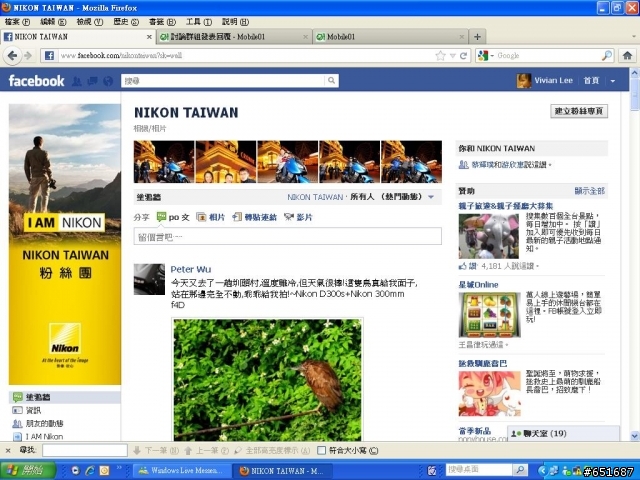
Task: Select the po 文 share option
Action: [x=173, y=217]
